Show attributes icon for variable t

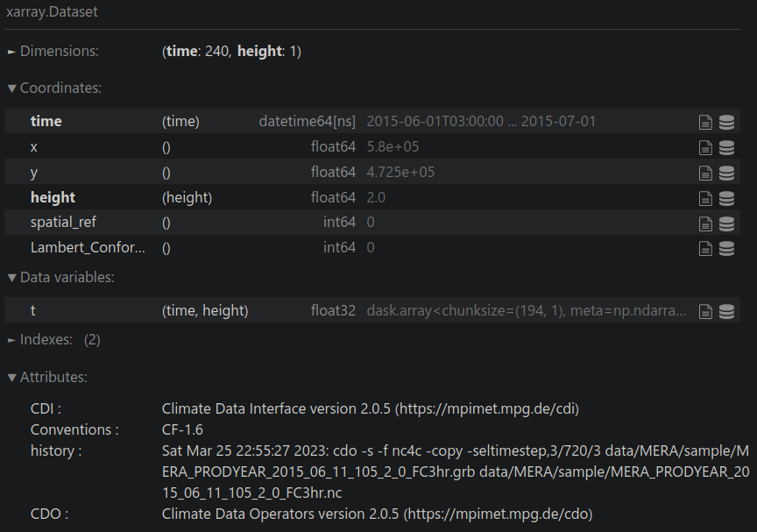coord(705,311)
